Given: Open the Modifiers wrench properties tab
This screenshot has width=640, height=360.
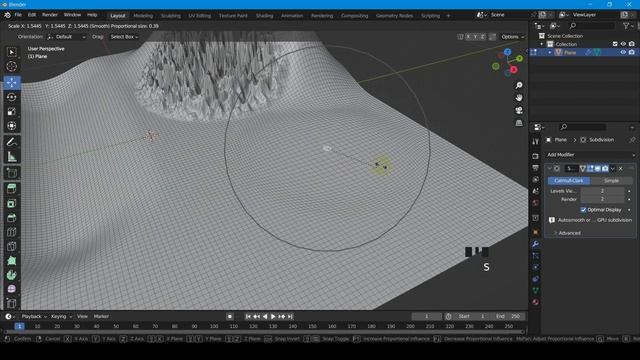Looking at the screenshot, I should pos(536,244).
